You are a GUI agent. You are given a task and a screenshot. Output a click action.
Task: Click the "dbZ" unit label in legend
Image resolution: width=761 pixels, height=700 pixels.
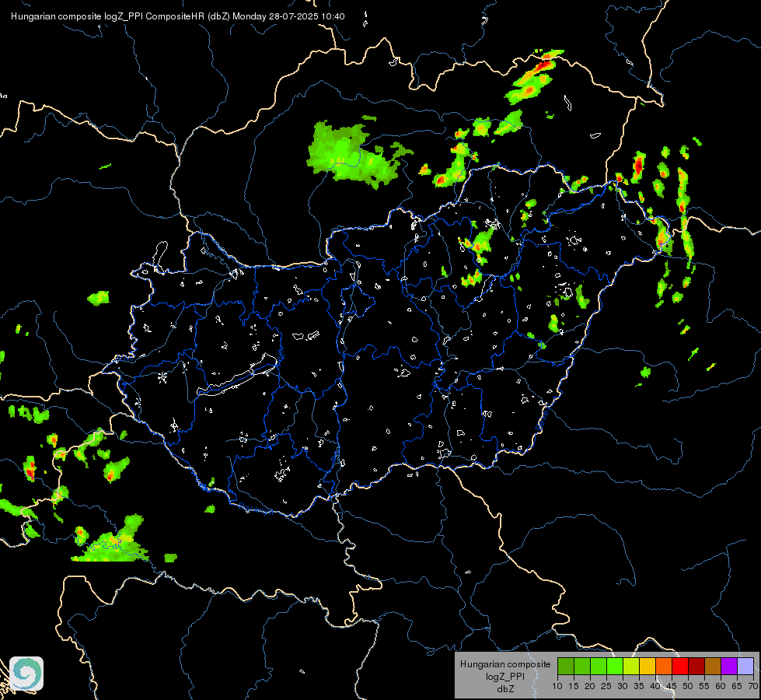(505, 689)
